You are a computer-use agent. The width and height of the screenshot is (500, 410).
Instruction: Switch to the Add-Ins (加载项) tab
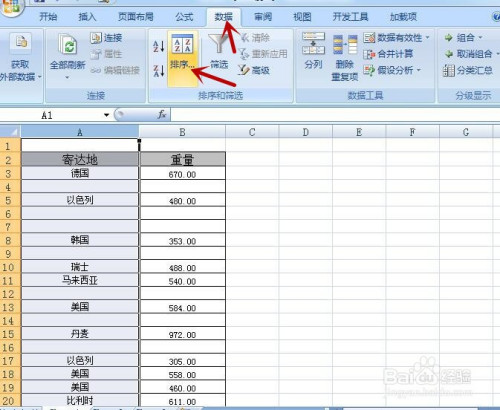click(x=403, y=17)
